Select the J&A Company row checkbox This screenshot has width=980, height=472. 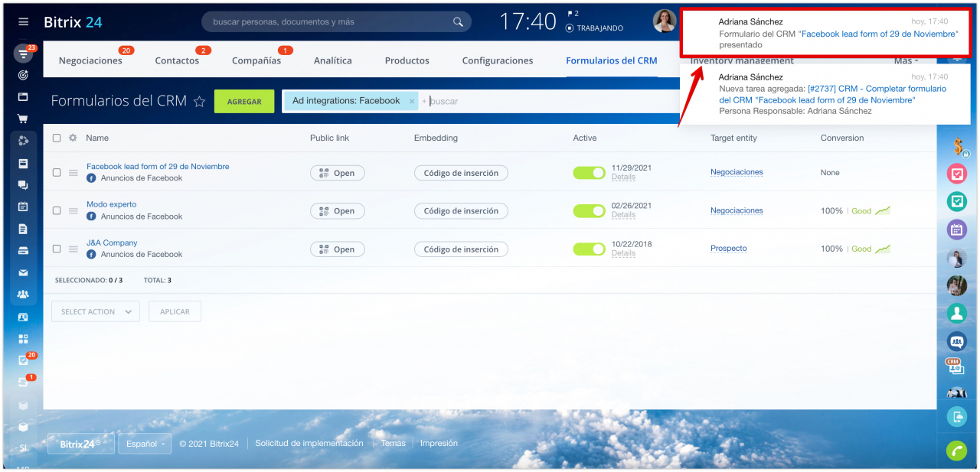[x=57, y=249]
